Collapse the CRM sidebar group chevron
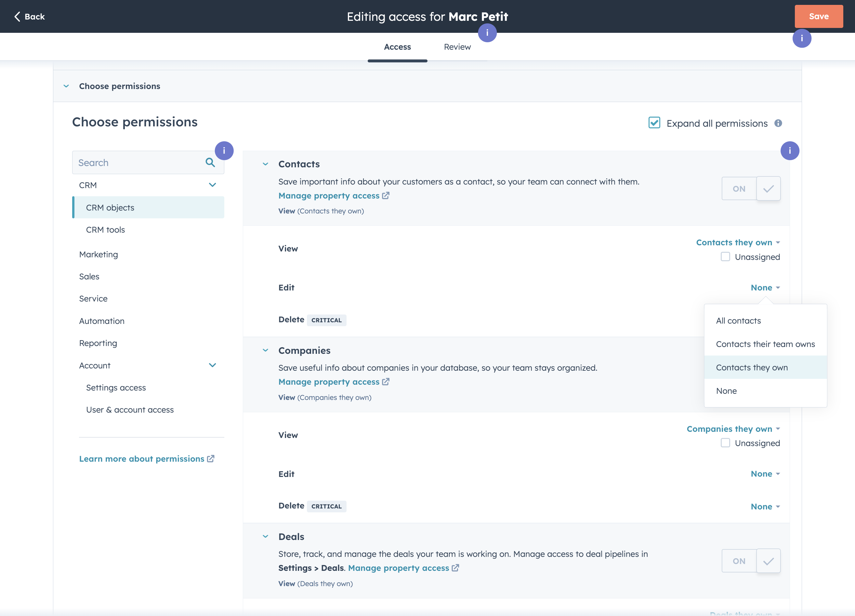The height and width of the screenshot is (616, 855). click(x=212, y=185)
